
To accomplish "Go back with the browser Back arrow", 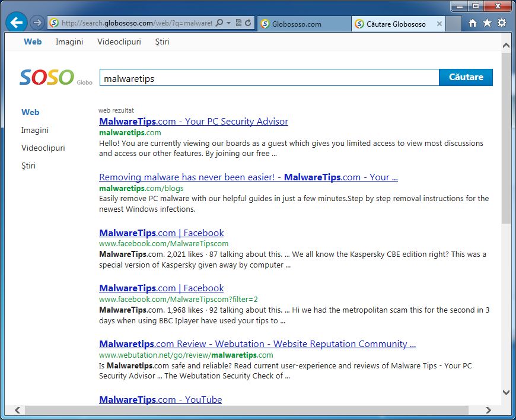I will click(16, 22).
